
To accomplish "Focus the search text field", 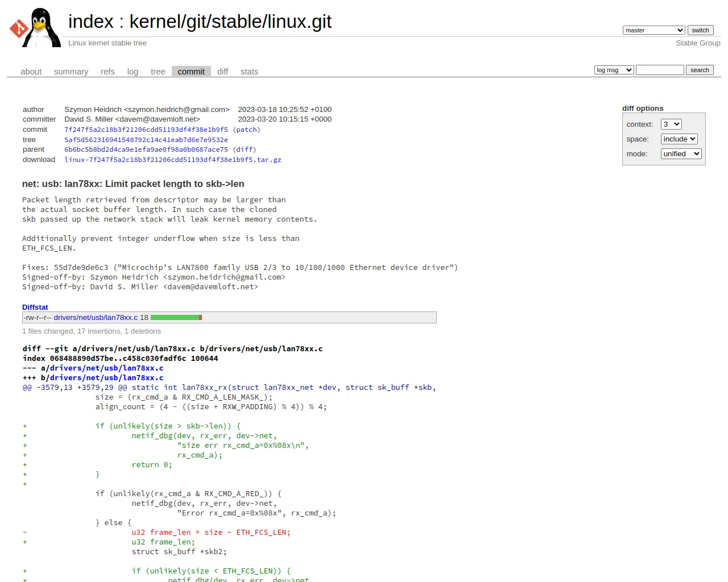I will click(660, 70).
